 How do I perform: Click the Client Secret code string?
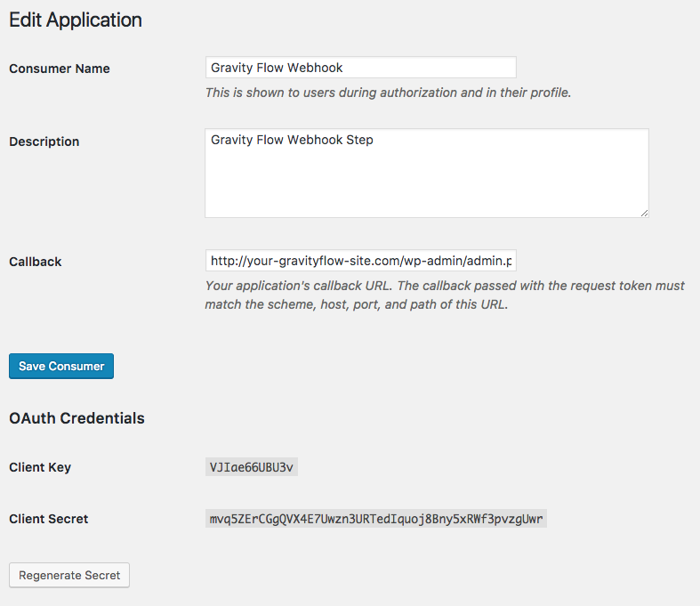click(375, 519)
